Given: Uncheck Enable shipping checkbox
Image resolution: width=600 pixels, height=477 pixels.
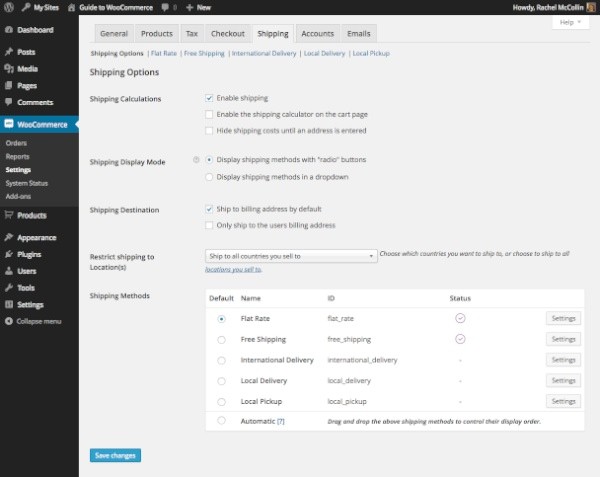Looking at the screenshot, I should click(x=209, y=98).
